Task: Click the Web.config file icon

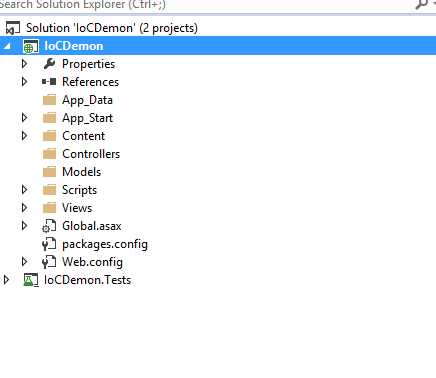Action: (49, 262)
